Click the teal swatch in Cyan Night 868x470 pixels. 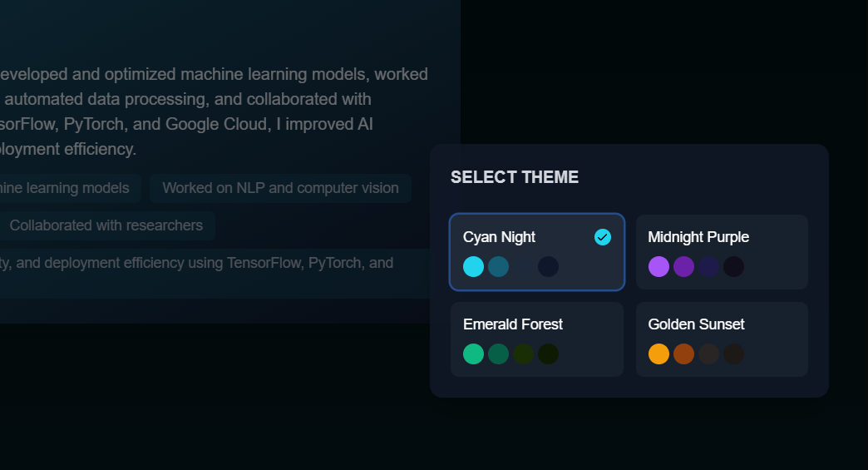click(x=498, y=266)
